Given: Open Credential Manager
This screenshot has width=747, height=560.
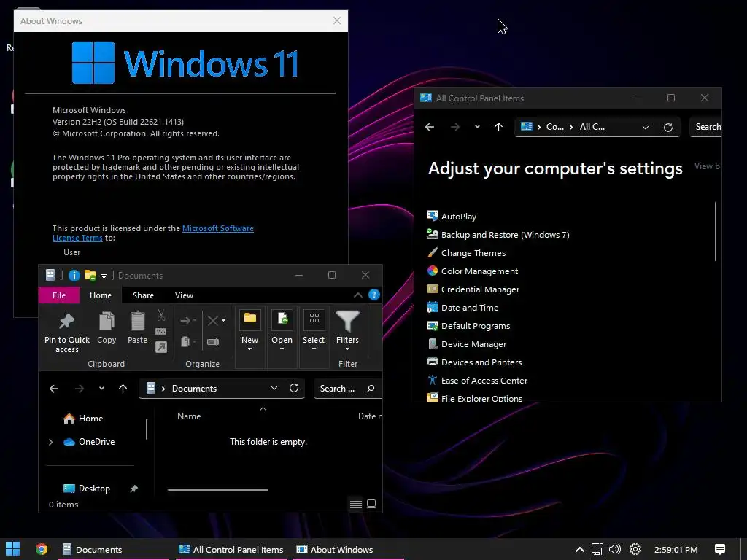Looking at the screenshot, I should tap(480, 289).
